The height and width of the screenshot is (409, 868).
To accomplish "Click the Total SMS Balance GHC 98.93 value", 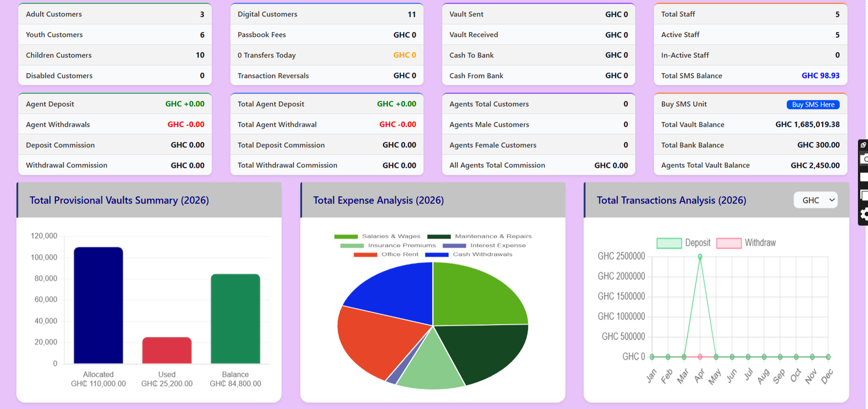I will click(x=820, y=76).
